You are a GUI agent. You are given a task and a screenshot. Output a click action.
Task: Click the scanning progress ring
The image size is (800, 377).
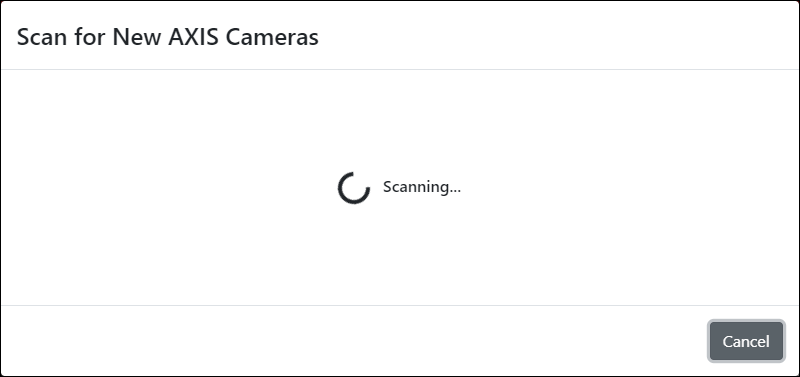[x=354, y=188]
